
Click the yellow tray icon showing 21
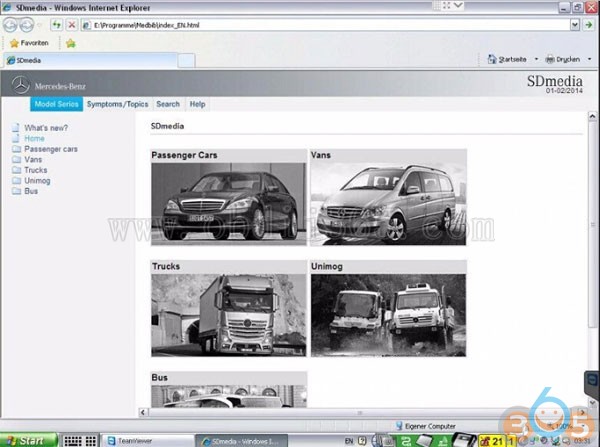click(492, 441)
